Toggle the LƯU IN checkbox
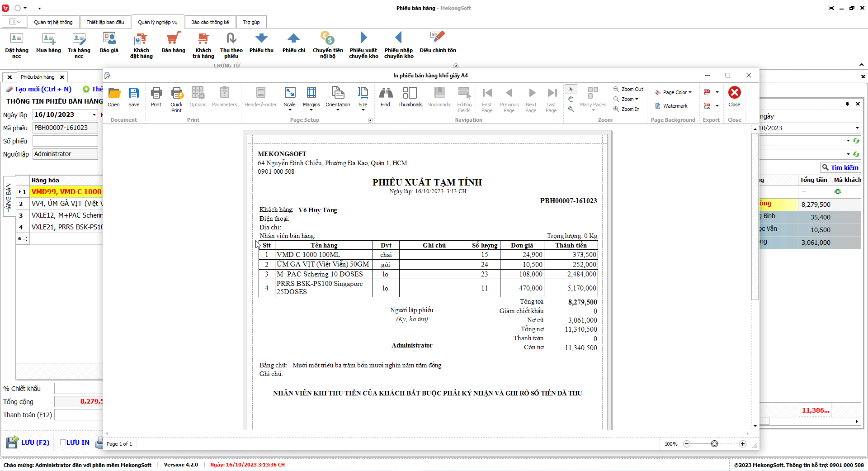 [63, 442]
